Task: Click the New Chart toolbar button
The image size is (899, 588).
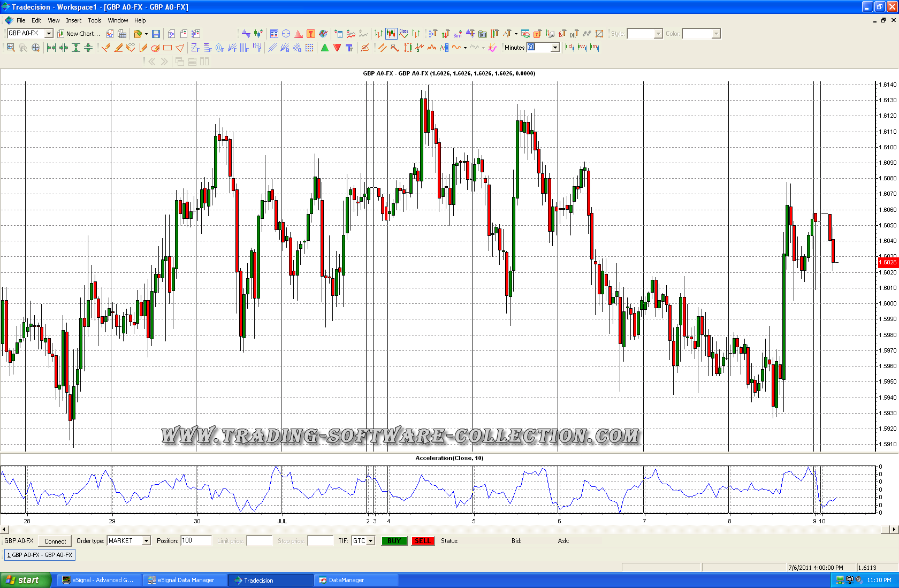Action: click(79, 34)
